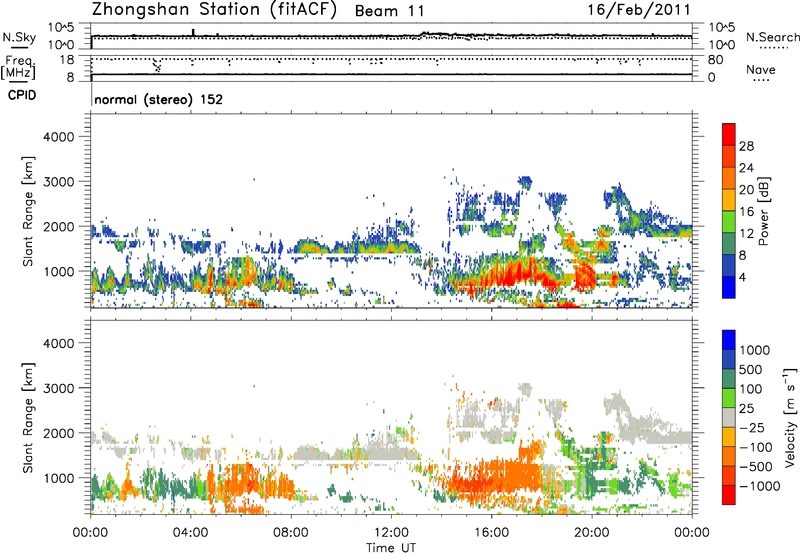The image size is (800, 554).
Task: Click the normal (stereo) 152 mode text
Action: [x=159, y=99]
